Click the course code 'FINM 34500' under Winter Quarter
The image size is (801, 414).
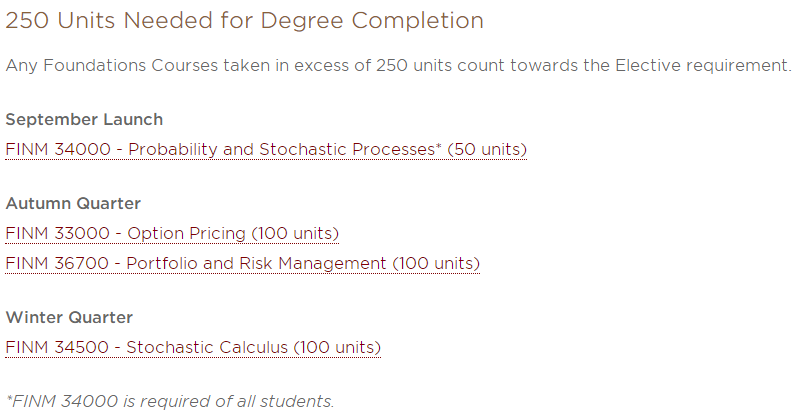coord(57,348)
